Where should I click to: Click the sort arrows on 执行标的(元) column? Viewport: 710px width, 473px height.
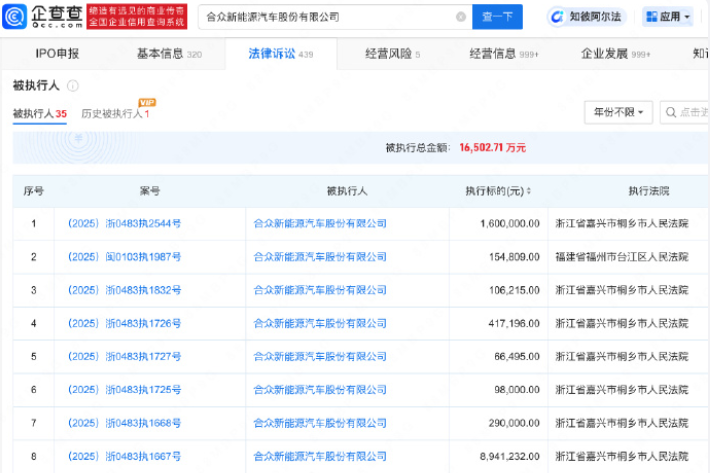click(529, 190)
